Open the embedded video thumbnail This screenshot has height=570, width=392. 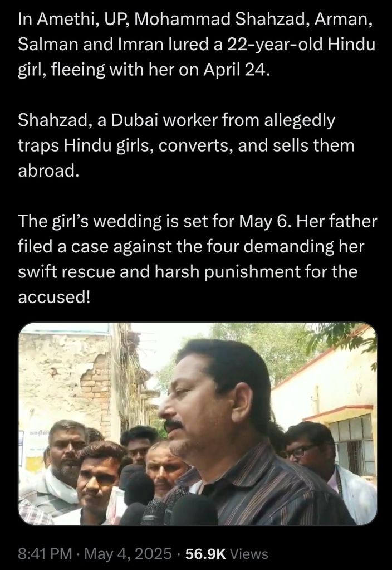click(x=198, y=424)
